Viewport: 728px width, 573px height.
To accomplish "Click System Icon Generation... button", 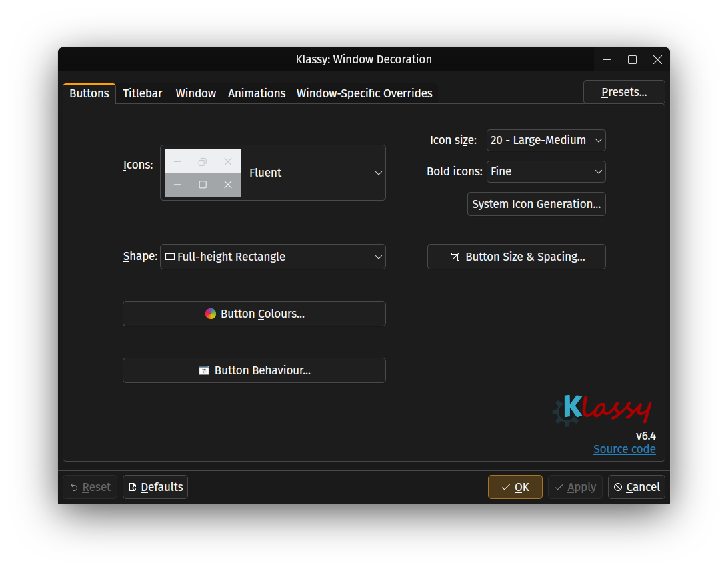I will (536, 204).
